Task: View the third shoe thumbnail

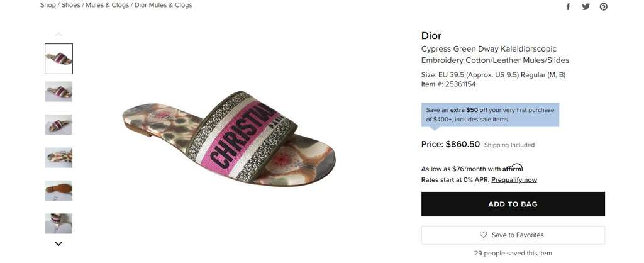Action: click(x=58, y=125)
